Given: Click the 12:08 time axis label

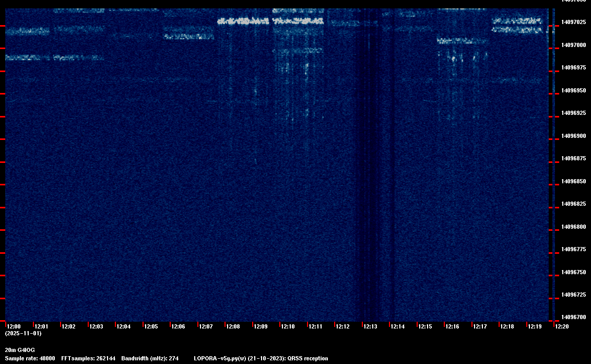Looking at the screenshot, I should pos(233,326).
